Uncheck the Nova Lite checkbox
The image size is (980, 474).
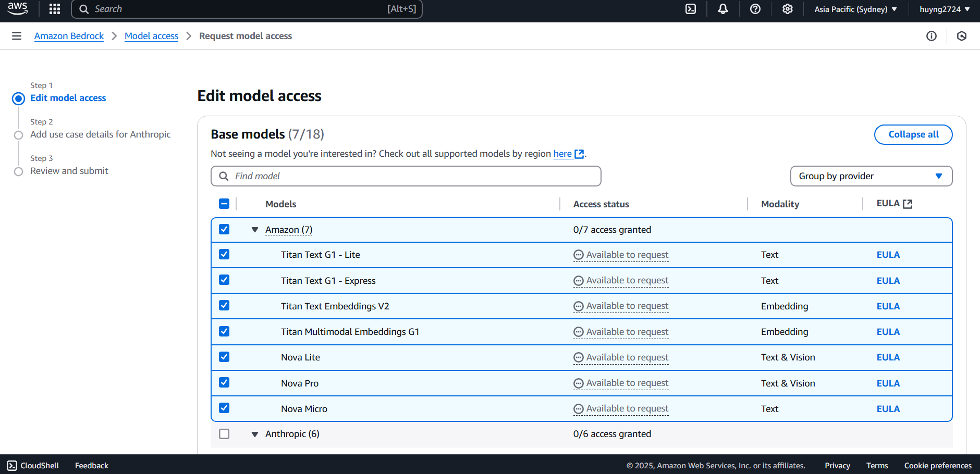224,357
